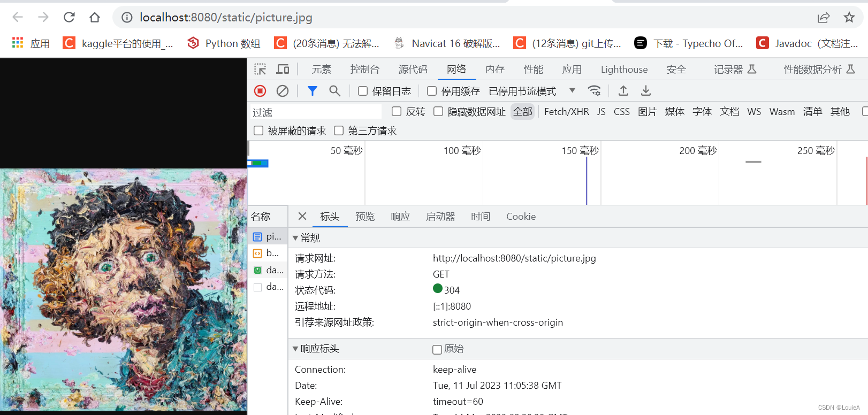Screen dimensions: 868x415
Task: Open the Lighthouse panel tab
Action: (624, 70)
